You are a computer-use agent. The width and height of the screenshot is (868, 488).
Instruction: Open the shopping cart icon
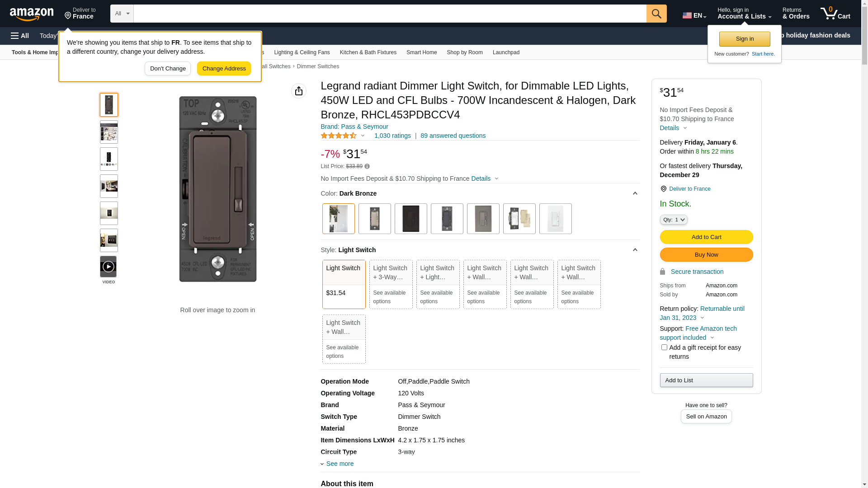(835, 14)
